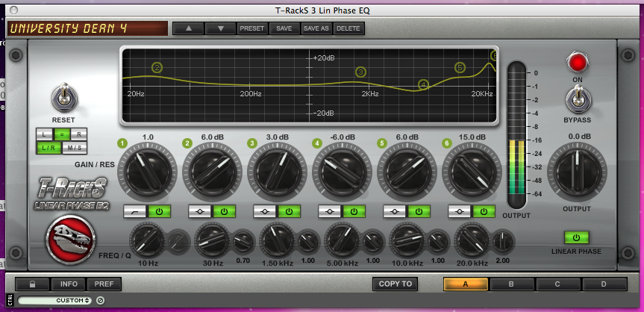Click the R channel button
The image size is (644, 312).
click(78, 134)
